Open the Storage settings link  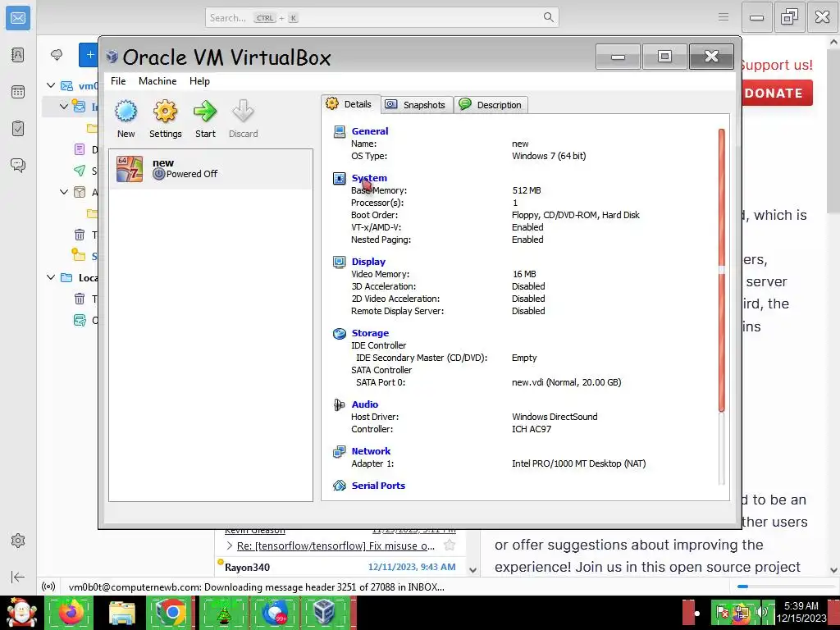(x=370, y=333)
